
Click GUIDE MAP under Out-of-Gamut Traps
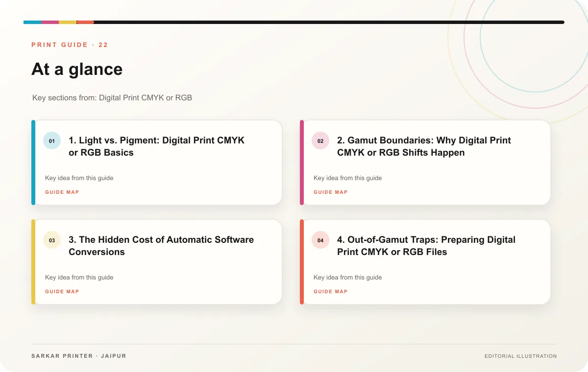(x=330, y=292)
